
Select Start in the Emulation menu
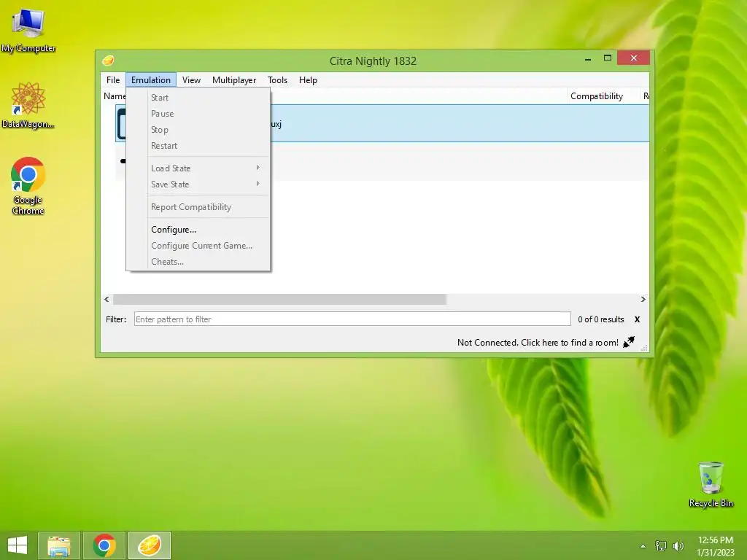point(198,98)
